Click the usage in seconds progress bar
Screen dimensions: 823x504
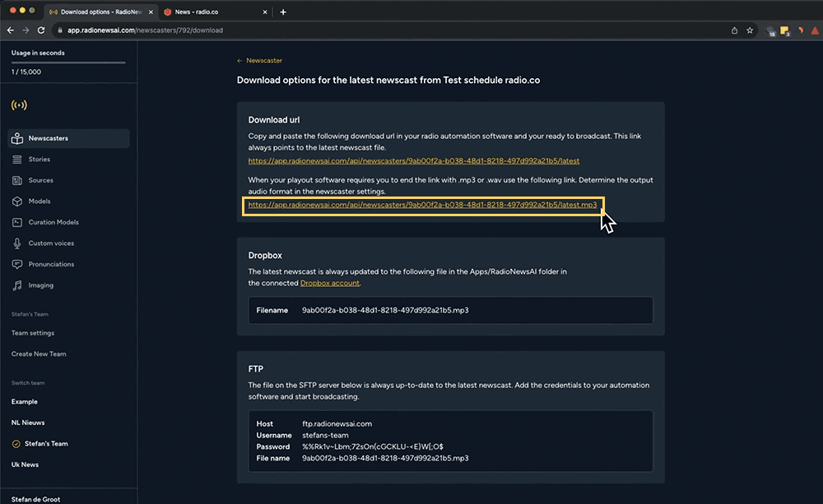[67, 62]
